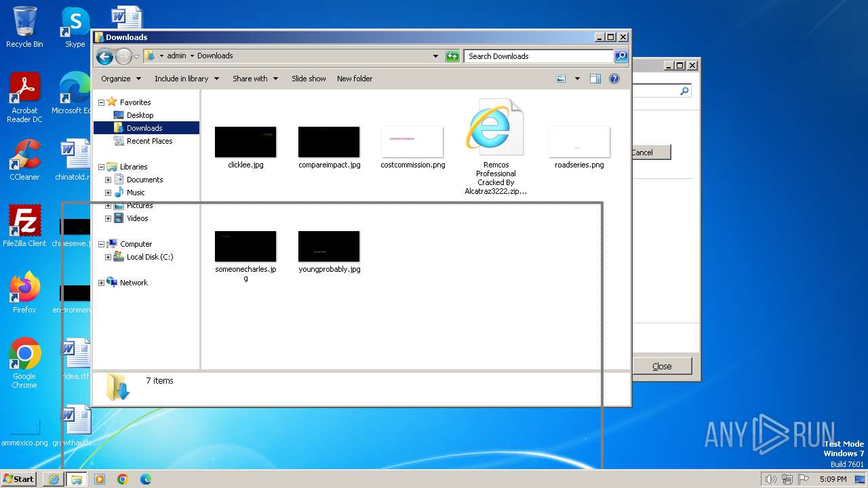Expand the Music library node
This screenshot has width=868, height=488.
(108, 192)
